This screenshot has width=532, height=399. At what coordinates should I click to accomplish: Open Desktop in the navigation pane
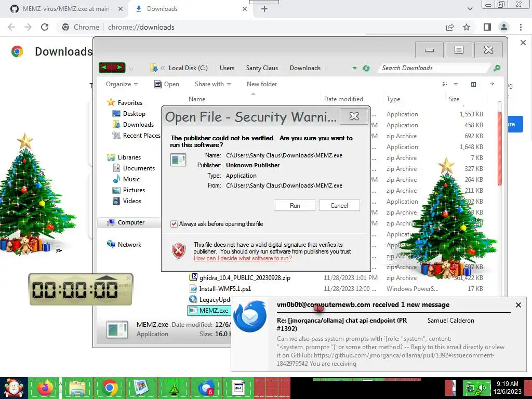pos(129,114)
